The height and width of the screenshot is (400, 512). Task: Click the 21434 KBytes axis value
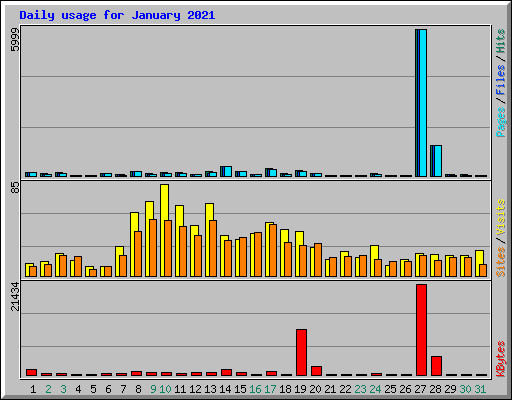coord(15,296)
